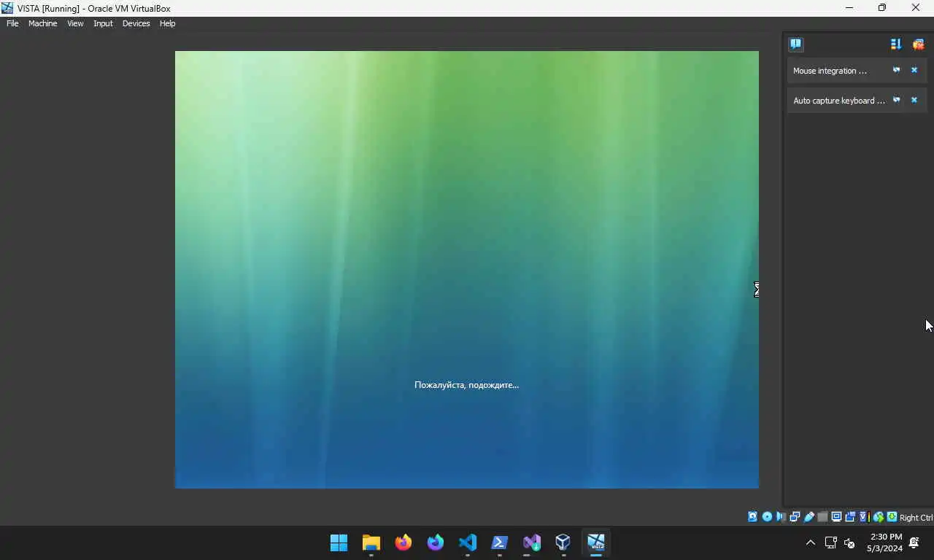This screenshot has width=934, height=560.
Task: Click the Mouse integration notification text
Action: pos(830,71)
